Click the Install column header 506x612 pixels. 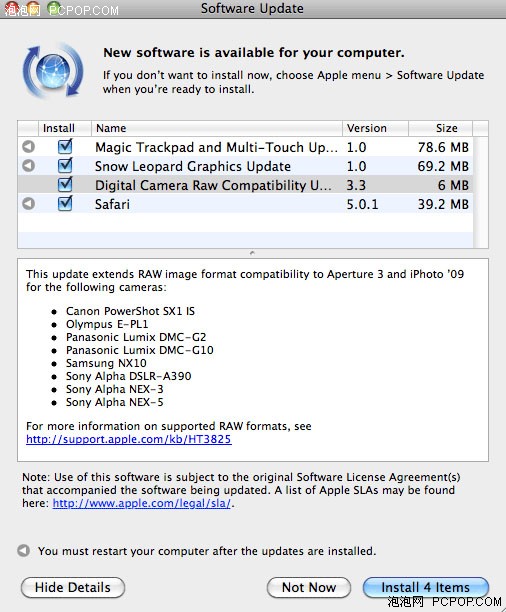tap(65, 128)
